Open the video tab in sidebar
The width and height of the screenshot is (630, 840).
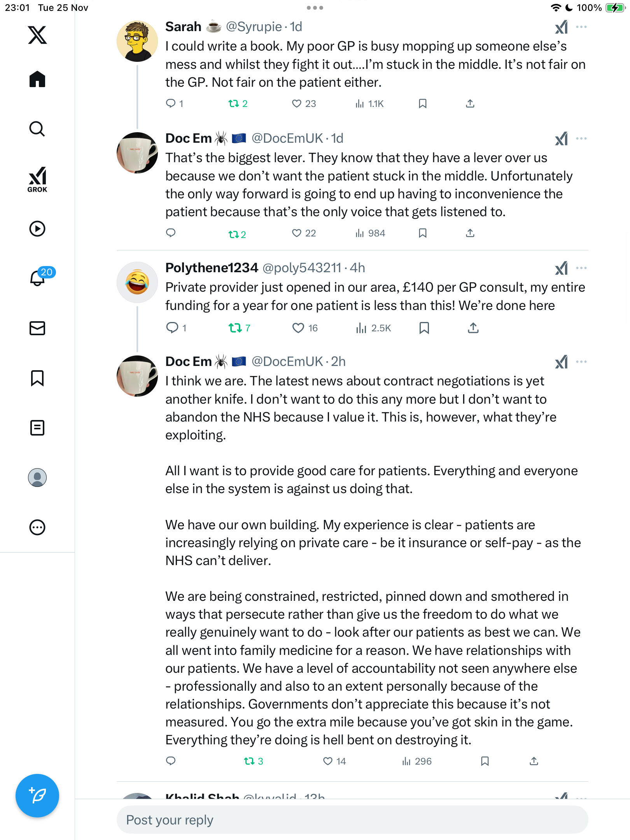tap(37, 229)
